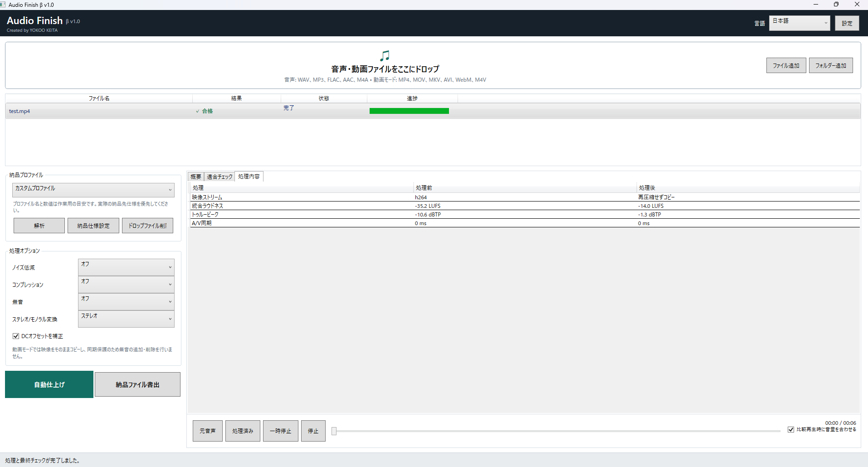Toggle the DCオフセットを補正 checkbox
The width and height of the screenshot is (868, 467).
point(16,336)
